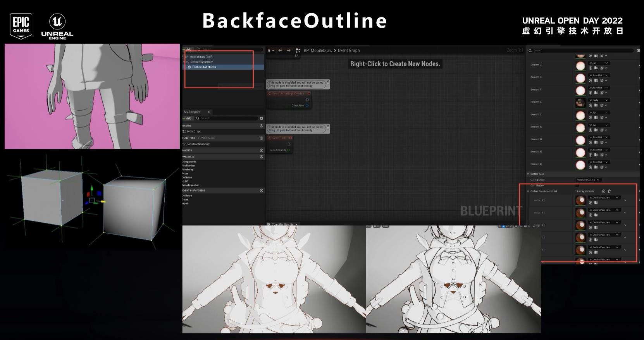The image size is (644, 340).
Task: Close the My Blueprint tab
Action: click(x=208, y=112)
